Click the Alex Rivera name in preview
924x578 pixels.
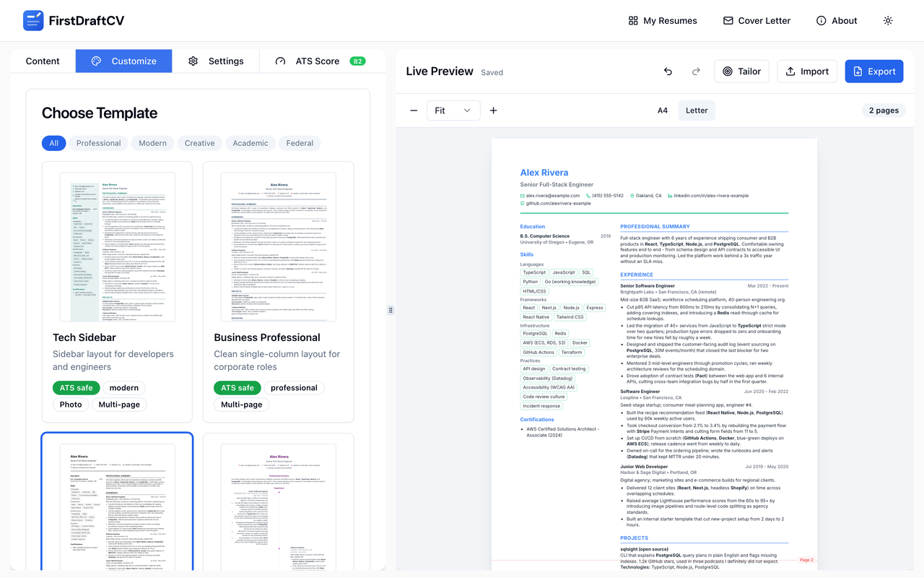point(544,173)
